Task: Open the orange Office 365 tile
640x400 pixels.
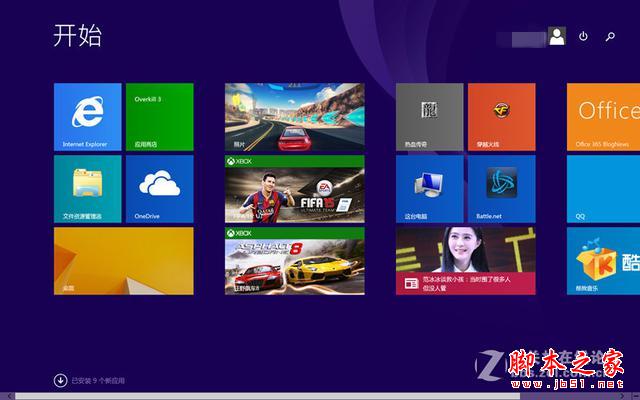Action: (x=603, y=117)
